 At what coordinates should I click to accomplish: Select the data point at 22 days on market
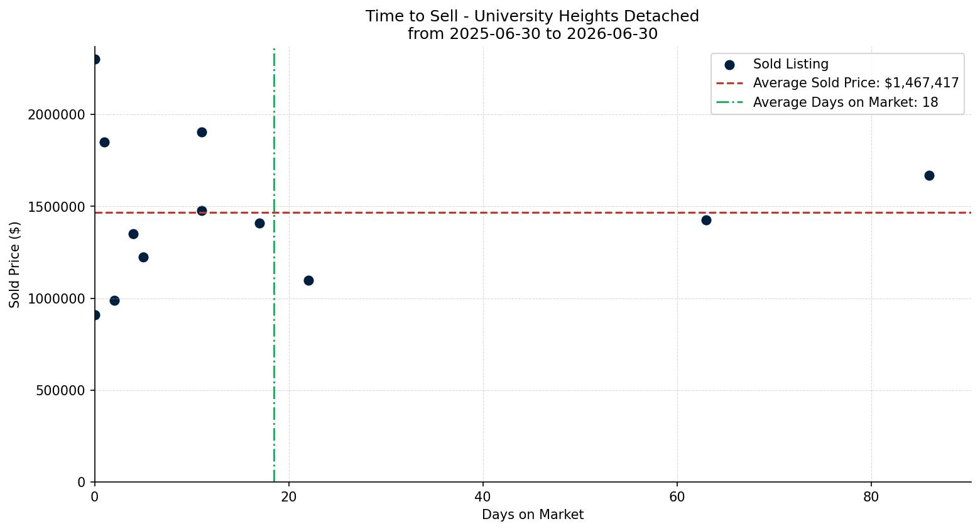308,280
